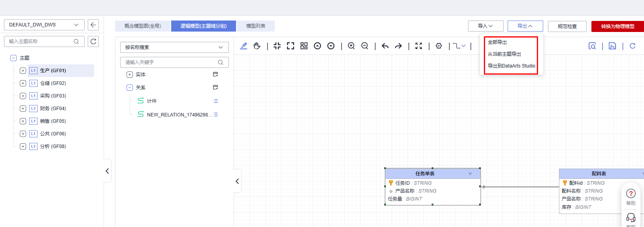
Task: Expand the 采购 (GF03) node
Action: click(23, 96)
